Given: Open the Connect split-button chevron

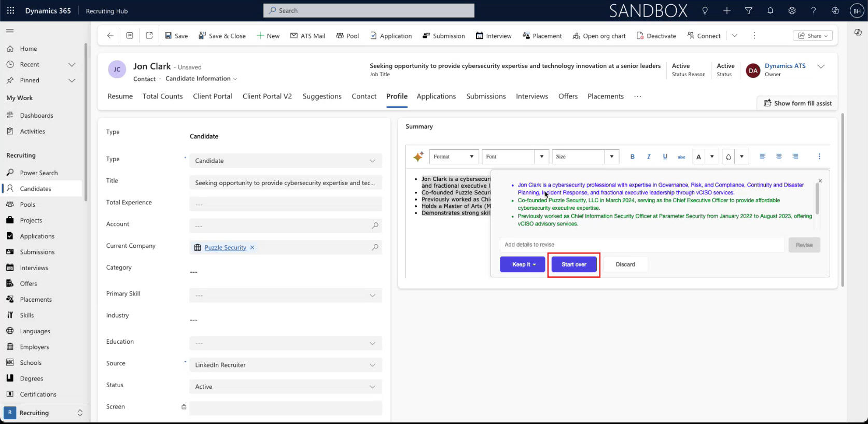Looking at the screenshot, I should pos(734,36).
